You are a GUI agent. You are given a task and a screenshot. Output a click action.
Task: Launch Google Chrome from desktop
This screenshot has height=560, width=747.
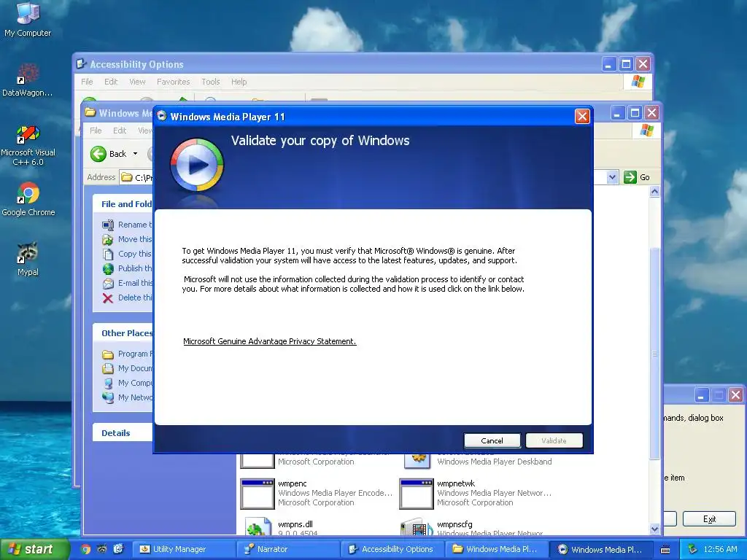pos(28,199)
